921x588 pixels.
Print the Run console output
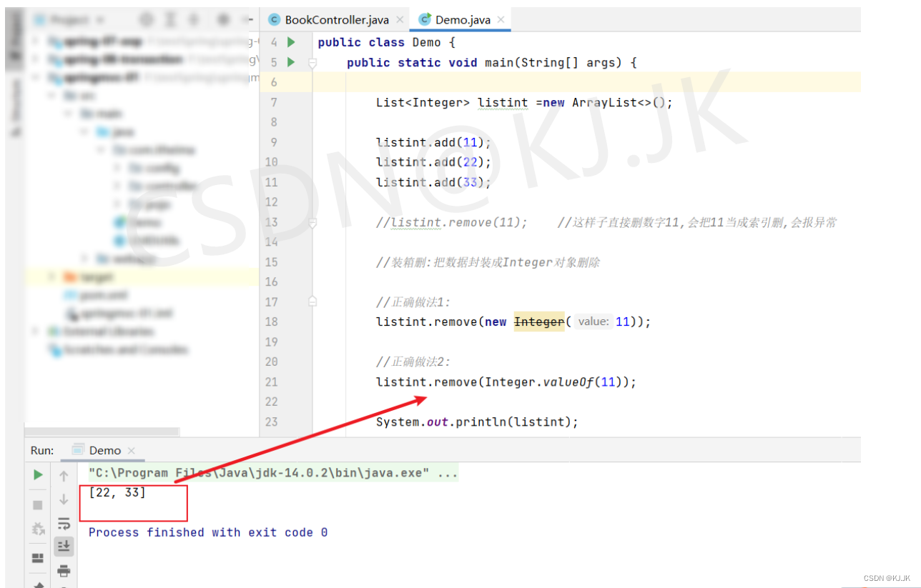click(64, 570)
